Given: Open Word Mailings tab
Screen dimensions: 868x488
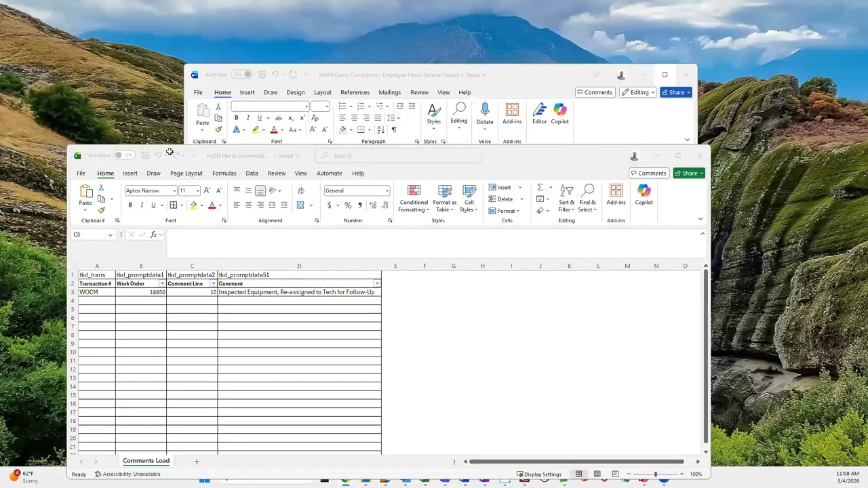Looking at the screenshot, I should tap(390, 92).
